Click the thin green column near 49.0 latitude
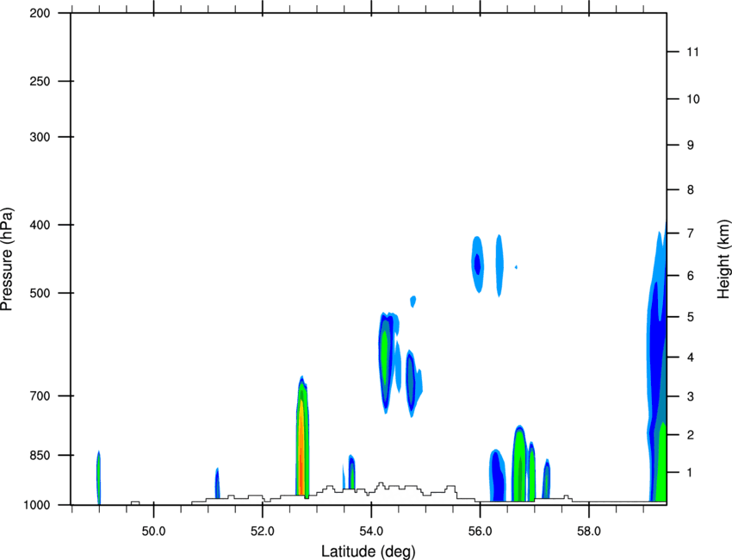The width and height of the screenshot is (732, 560). 98,477
